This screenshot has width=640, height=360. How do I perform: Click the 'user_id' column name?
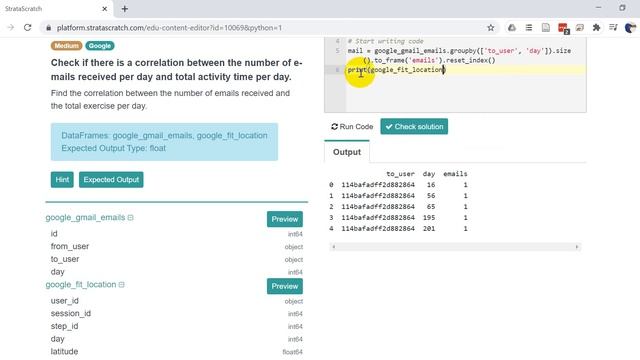(64, 301)
